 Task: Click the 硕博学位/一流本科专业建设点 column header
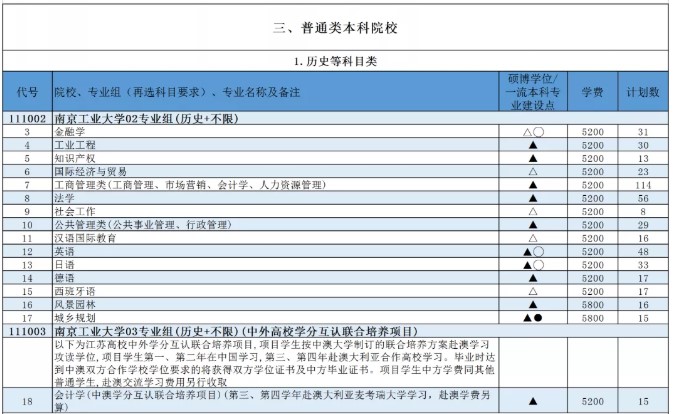(533, 92)
